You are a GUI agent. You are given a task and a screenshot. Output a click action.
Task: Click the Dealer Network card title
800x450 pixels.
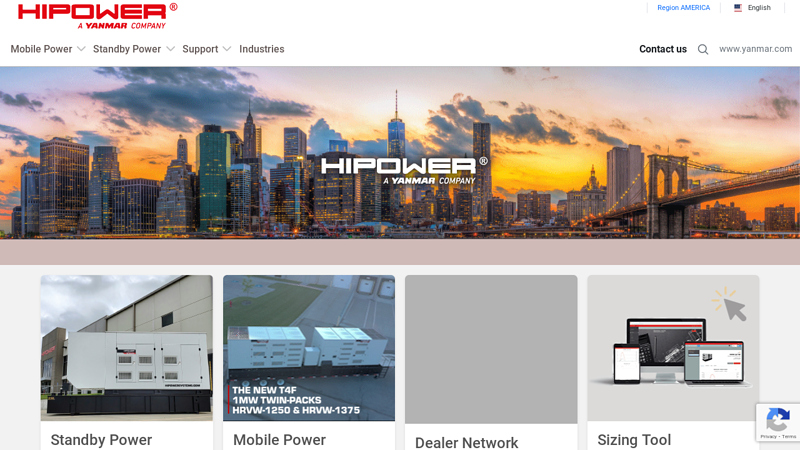pos(466,442)
